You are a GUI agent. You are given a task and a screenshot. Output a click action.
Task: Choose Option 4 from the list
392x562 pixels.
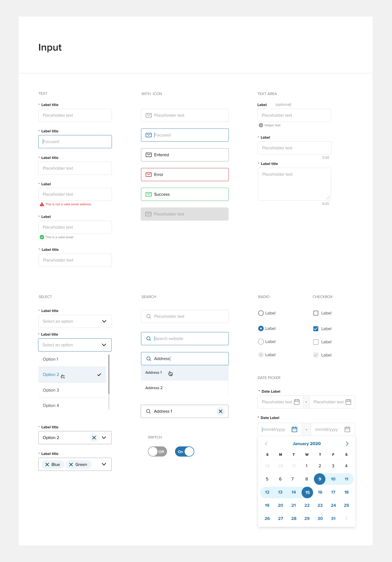(72, 406)
